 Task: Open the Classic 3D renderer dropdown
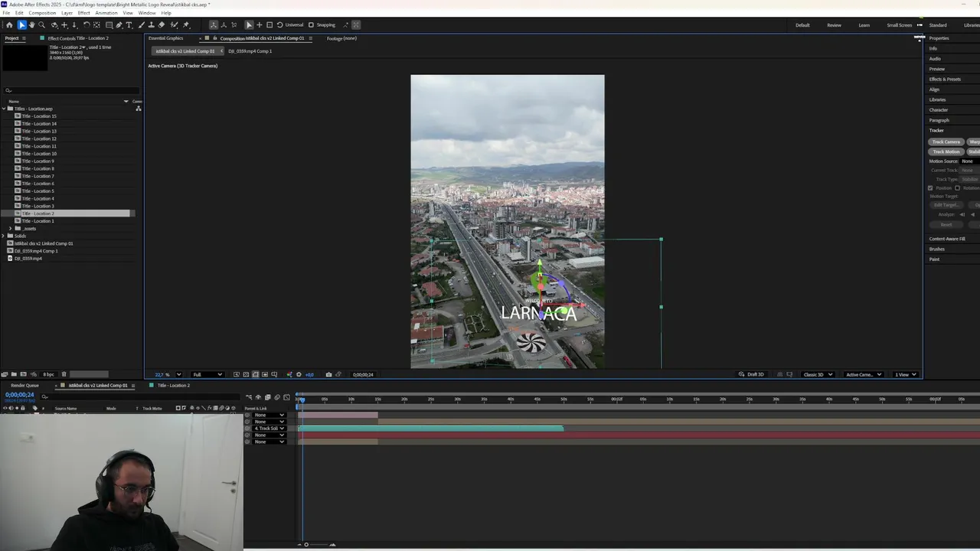tap(818, 375)
